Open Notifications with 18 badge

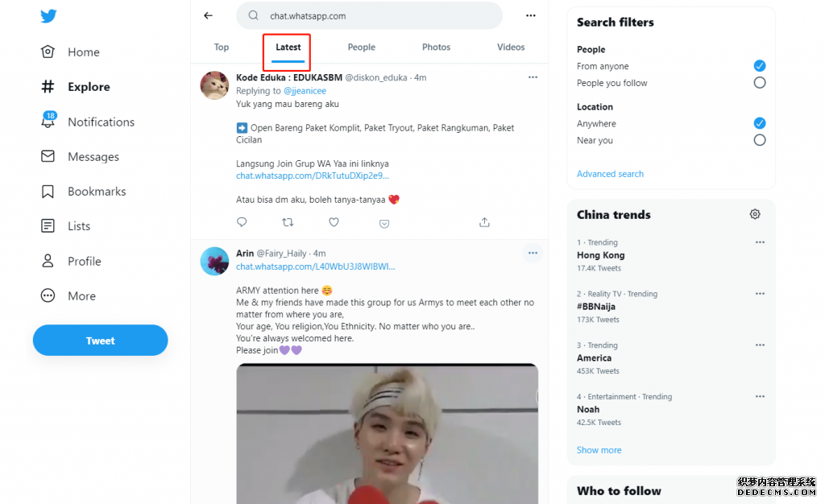point(101,122)
